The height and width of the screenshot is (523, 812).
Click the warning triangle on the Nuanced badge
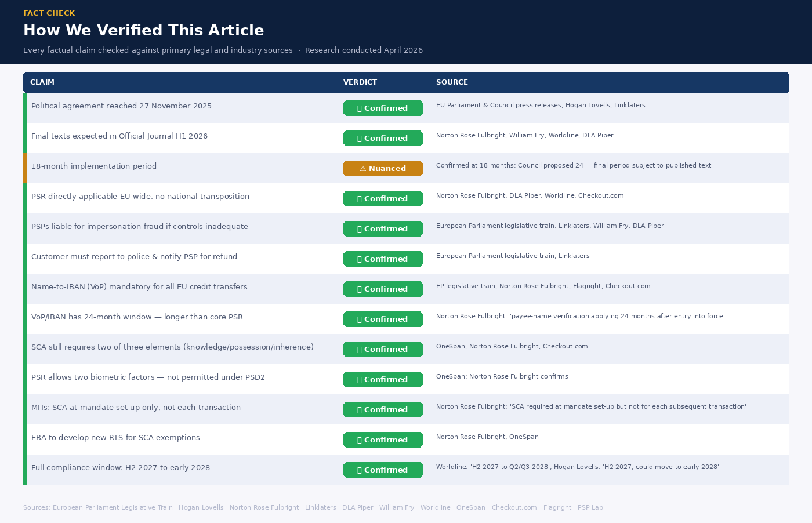[x=363, y=168]
